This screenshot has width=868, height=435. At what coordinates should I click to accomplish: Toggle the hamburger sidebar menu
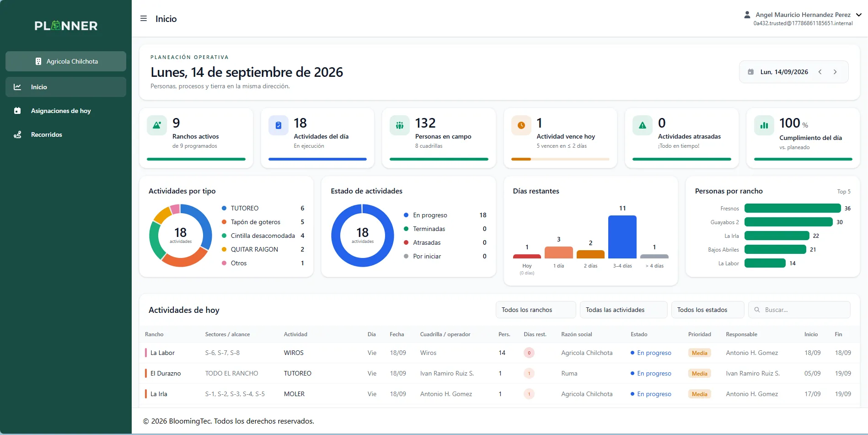[144, 19]
